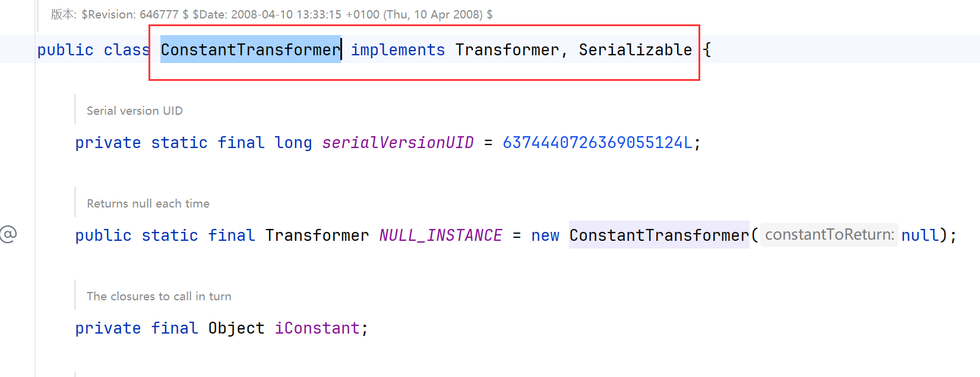Viewport: 980px width, 377px height.
Task: Click the NULL_INSTANCE constant name
Action: point(441,235)
